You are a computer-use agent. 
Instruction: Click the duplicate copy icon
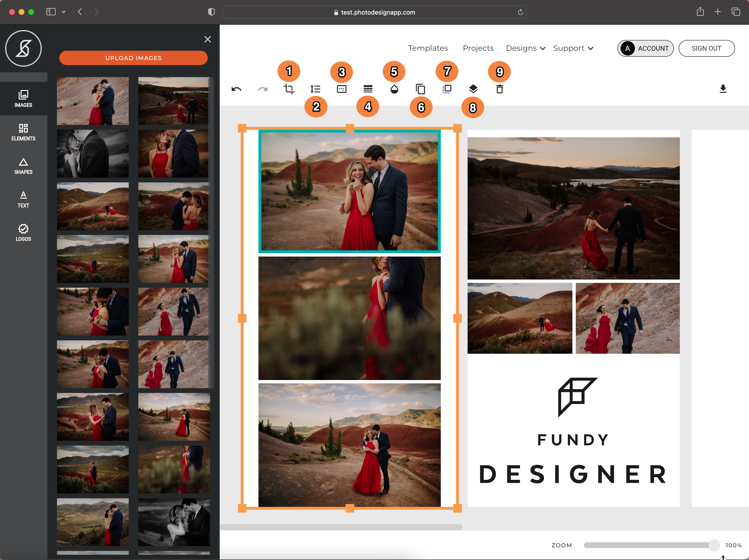click(420, 89)
